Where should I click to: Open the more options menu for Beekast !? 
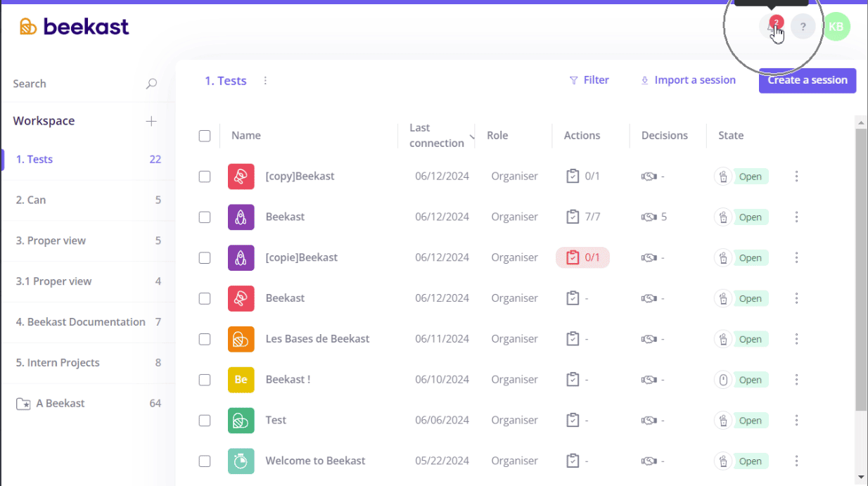coord(796,380)
